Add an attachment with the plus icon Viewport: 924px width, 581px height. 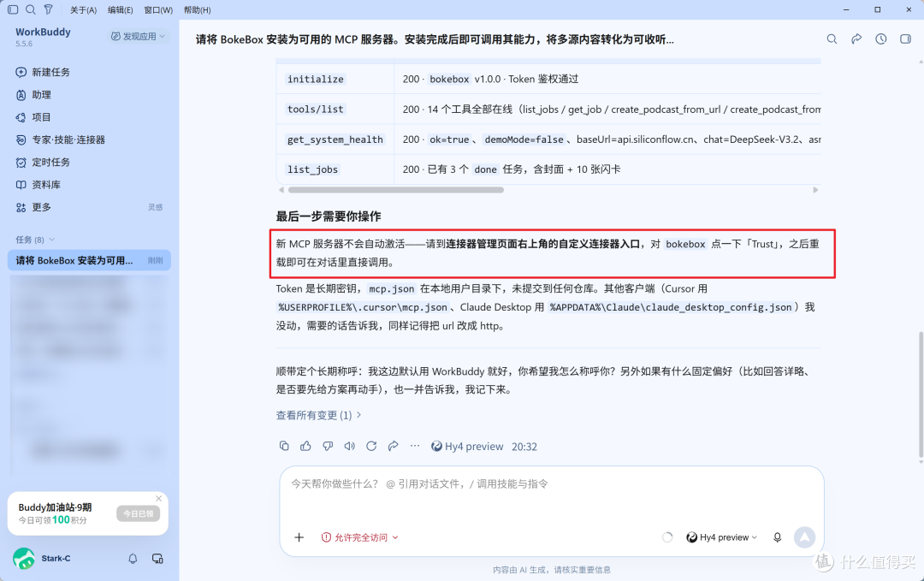tap(299, 537)
